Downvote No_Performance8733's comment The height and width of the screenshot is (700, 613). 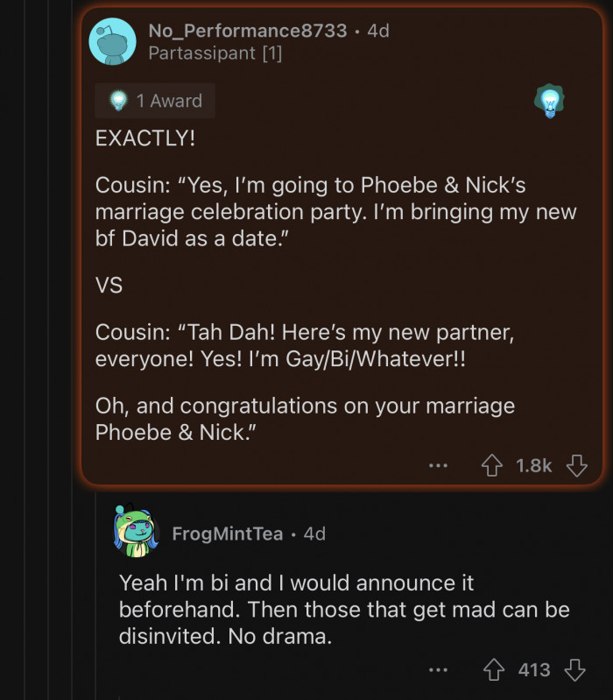pos(576,465)
